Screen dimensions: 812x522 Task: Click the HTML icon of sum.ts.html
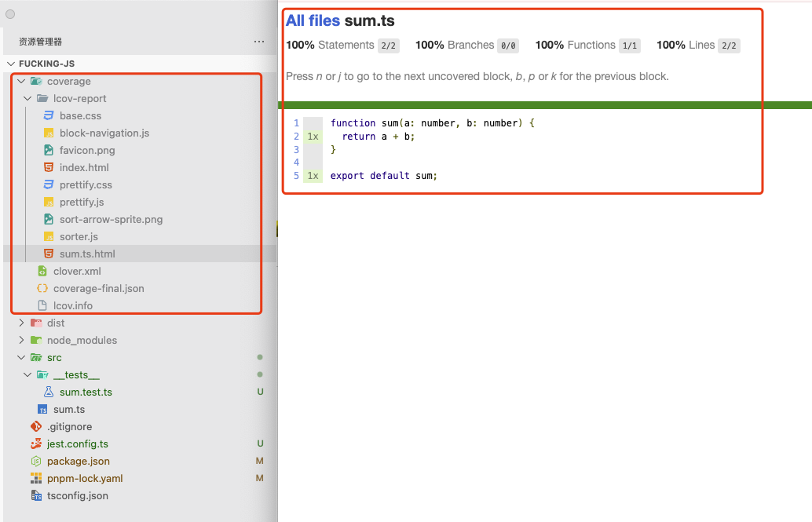[49, 254]
